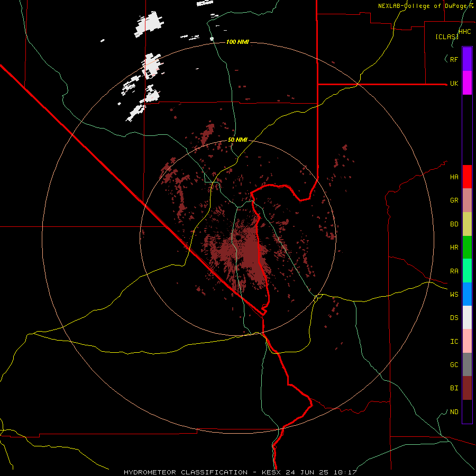
Task: Click the "[CLAS]" units label
Action: coord(447,36)
